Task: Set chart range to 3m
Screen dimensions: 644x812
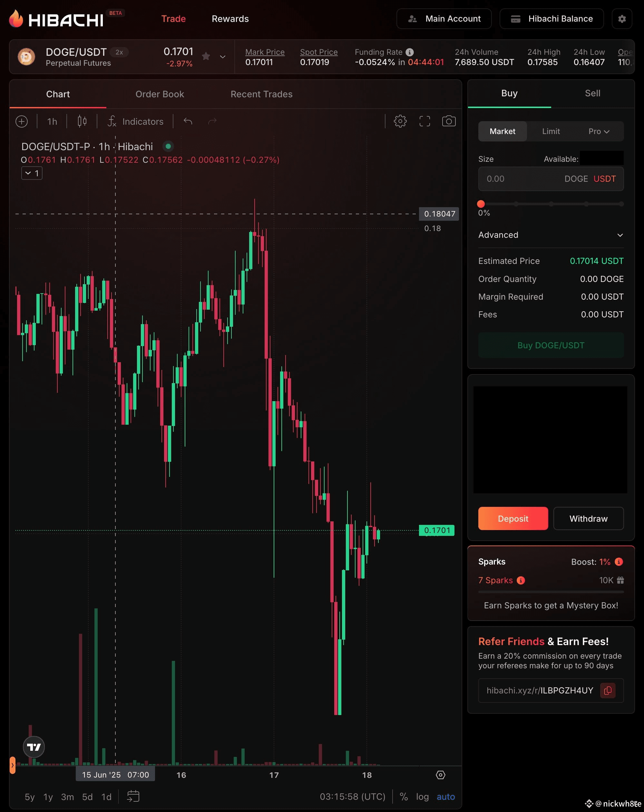Action: [x=67, y=797]
